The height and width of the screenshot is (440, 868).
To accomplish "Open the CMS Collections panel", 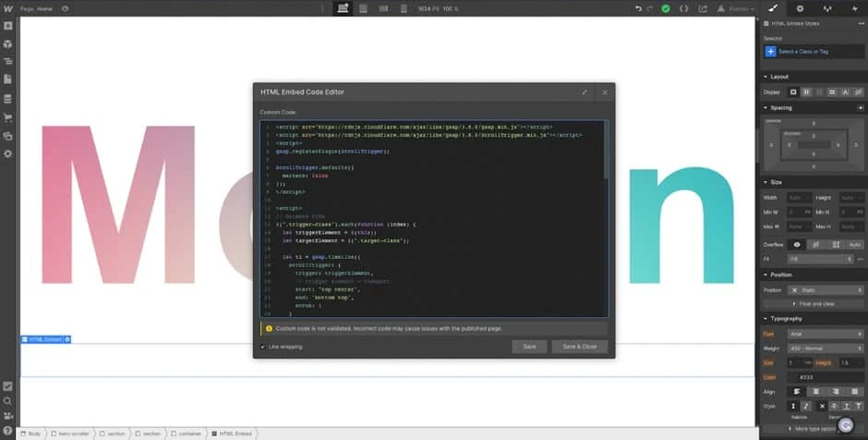I will pyautogui.click(x=7, y=98).
